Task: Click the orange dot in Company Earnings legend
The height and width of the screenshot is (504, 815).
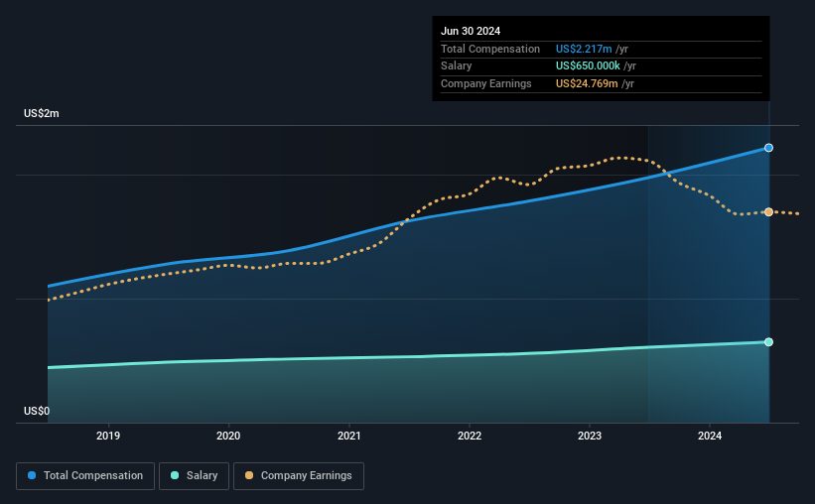Action: click(x=249, y=475)
